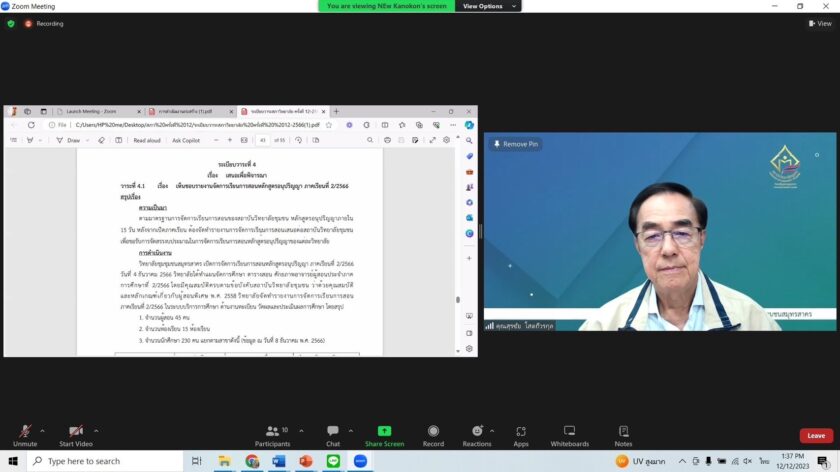840x472 pixels.
Task: Open the Notes tool
Action: [x=623, y=434]
